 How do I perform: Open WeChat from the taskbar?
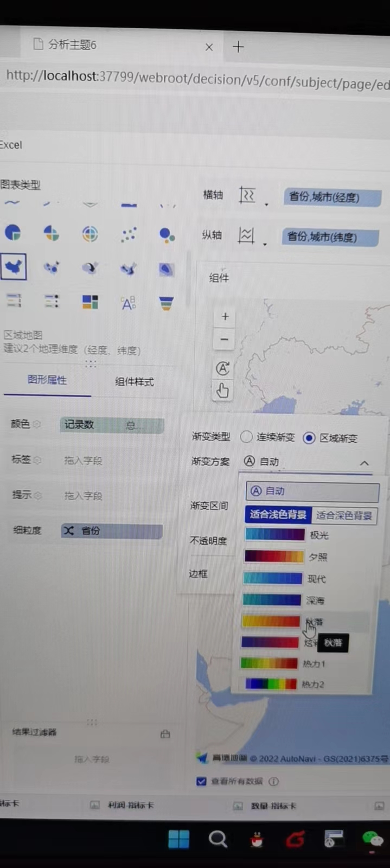pos(373,840)
